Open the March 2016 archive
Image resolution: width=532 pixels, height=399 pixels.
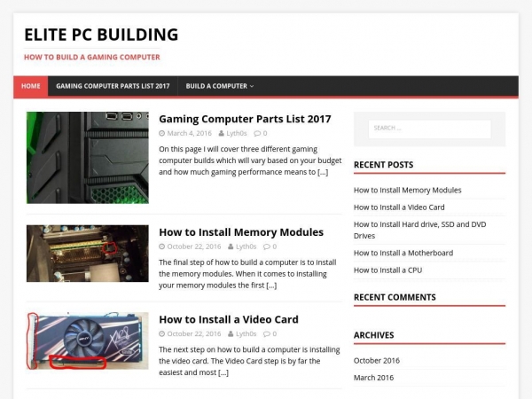pyautogui.click(x=373, y=378)
